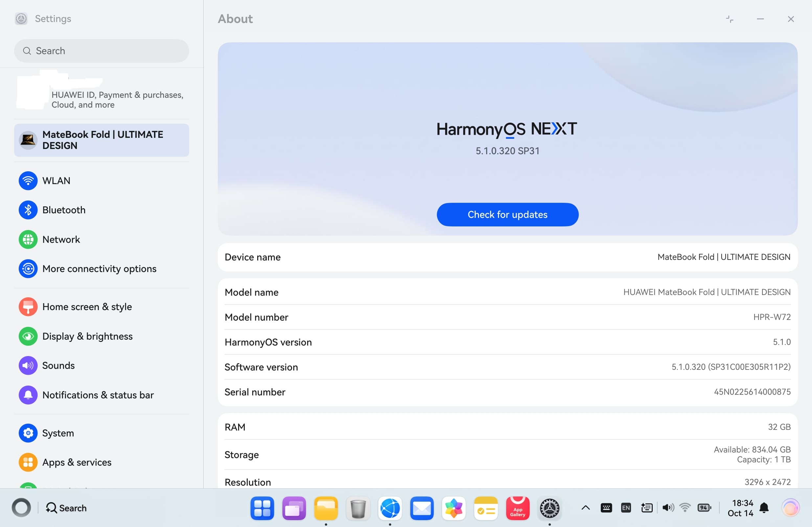Select the Network settings item
Screen dimensions: 812x527
click(x=61, y=239)
